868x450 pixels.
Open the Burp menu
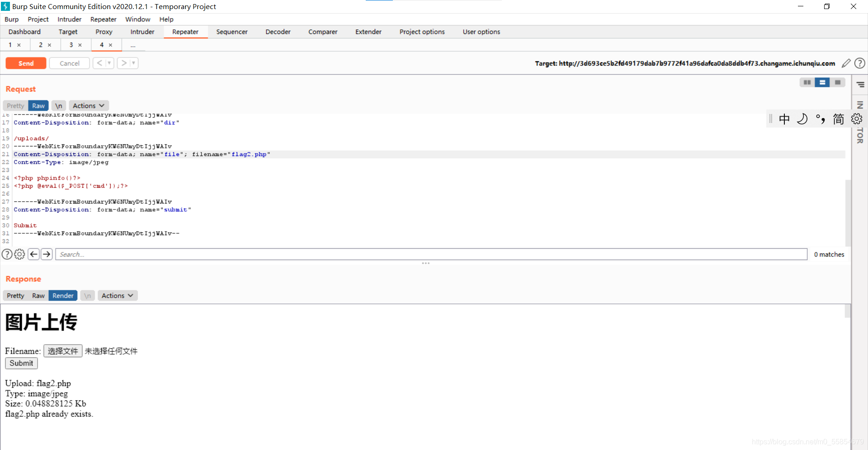(12, 19)
